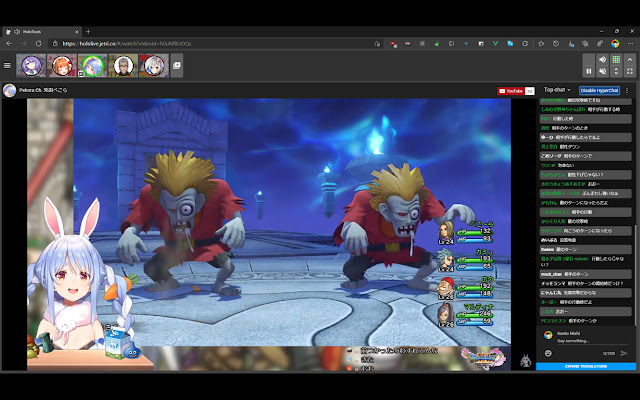Go forward with the browser forward arrow
This screenshot has height=400, width=640.
pos(24,43)
